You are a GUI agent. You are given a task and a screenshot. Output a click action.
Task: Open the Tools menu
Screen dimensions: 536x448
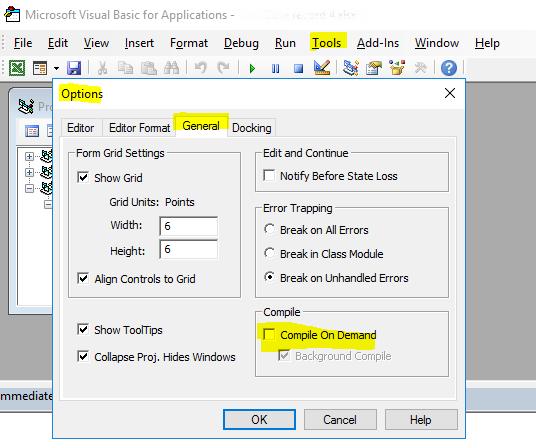327,43
